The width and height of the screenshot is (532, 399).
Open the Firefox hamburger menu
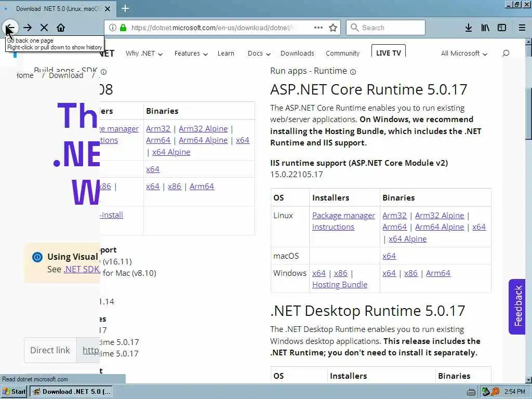click(522, 28)
